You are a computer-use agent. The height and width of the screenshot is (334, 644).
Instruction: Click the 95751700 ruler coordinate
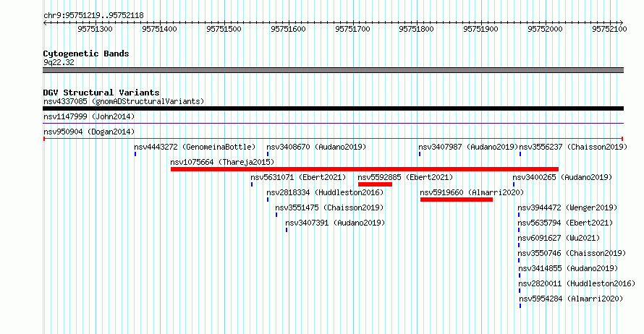(352, 29)
